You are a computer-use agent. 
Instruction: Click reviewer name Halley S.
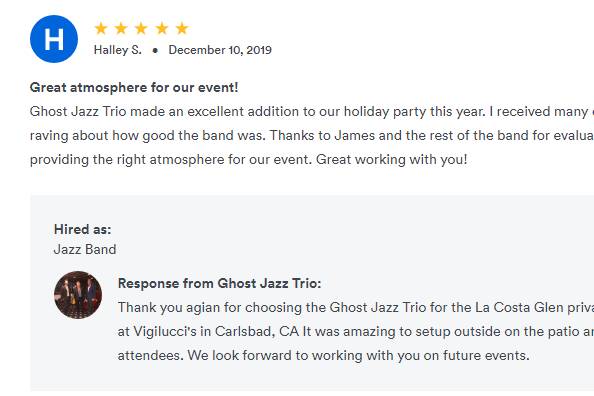118,50
